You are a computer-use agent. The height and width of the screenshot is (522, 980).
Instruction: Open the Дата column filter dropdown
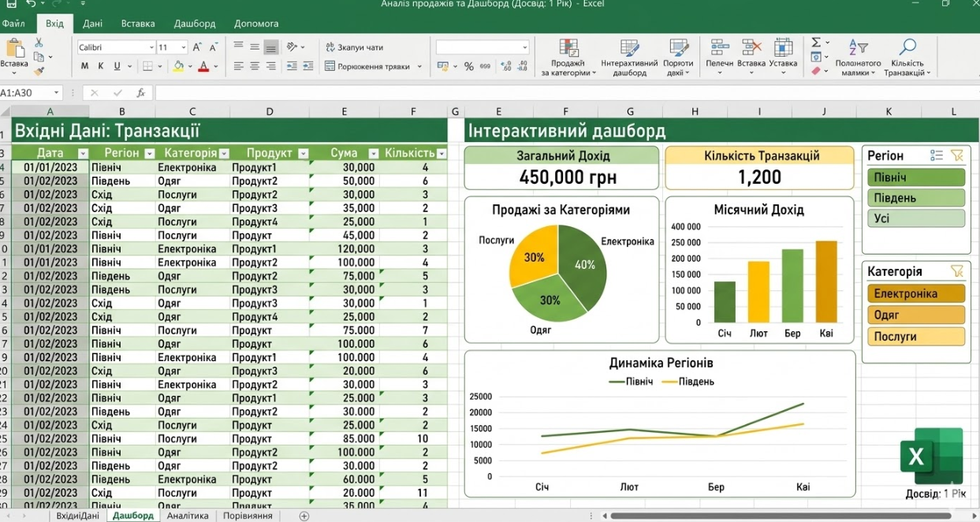(x=83, y=153)
